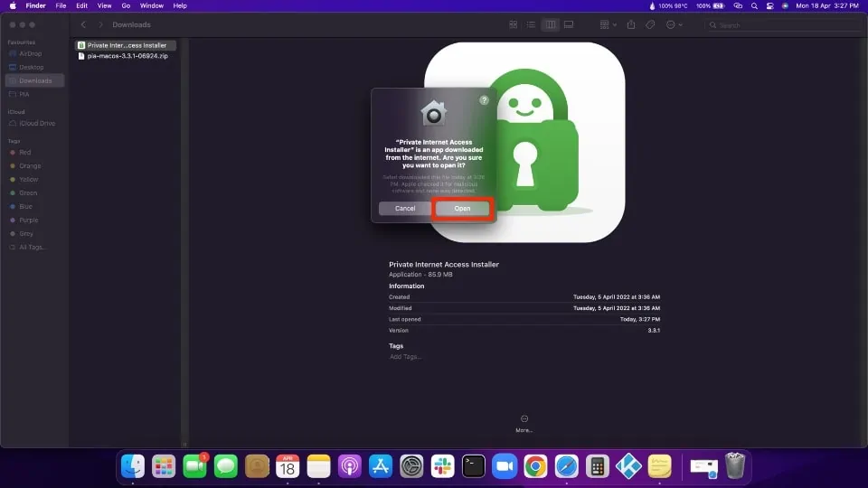The image size is (868, 488).
Task: Select Private Internet Access Installer file row
Action: coord(126,45)
